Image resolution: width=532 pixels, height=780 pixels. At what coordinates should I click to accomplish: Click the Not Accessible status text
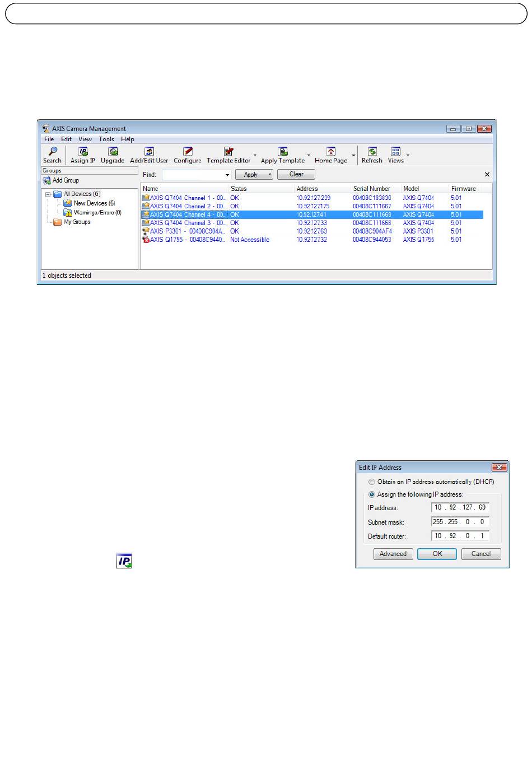250,240
